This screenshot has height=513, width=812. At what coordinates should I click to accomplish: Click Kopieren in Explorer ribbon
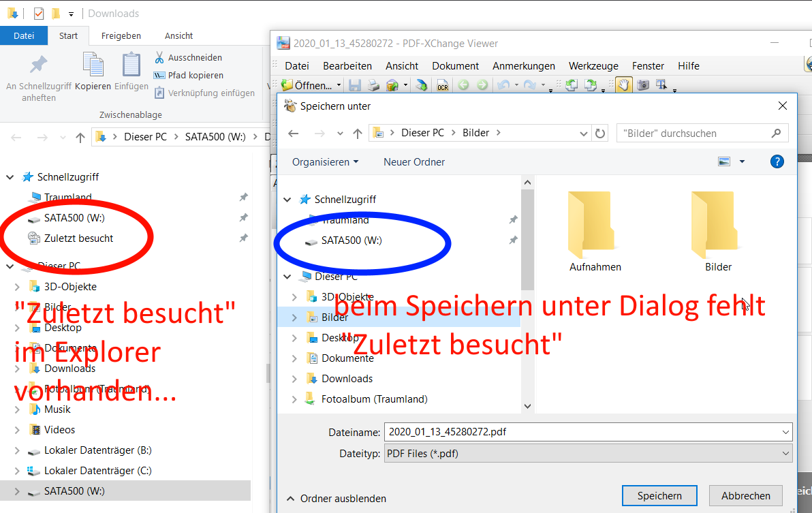pyautogui.click(x=93, y=72)
